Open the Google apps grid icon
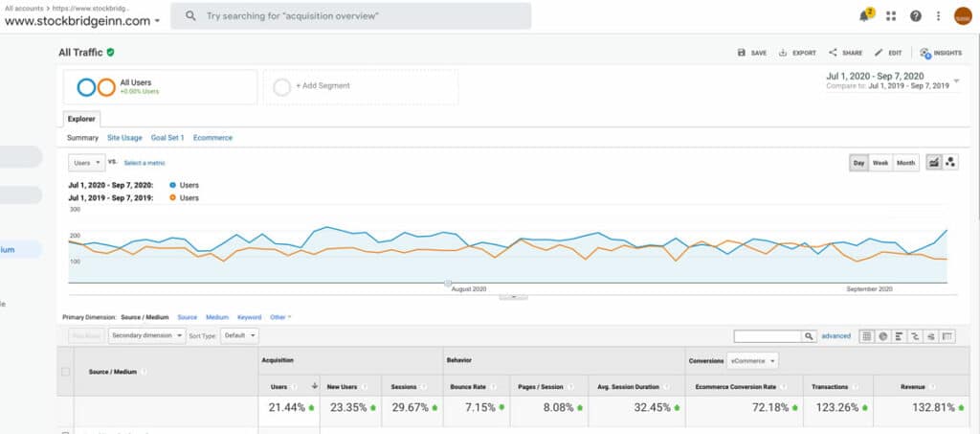The image size is (980, 434). pyautogui.click(x=892, y=16)
